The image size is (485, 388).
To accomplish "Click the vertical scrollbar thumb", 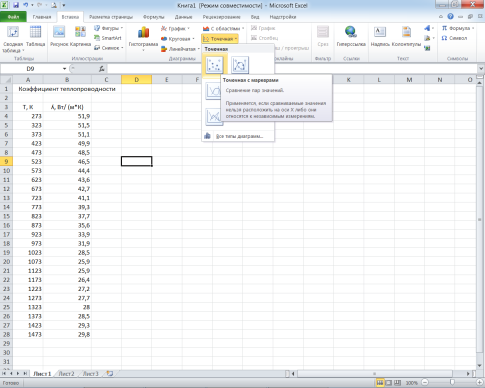I will (480, 220).
